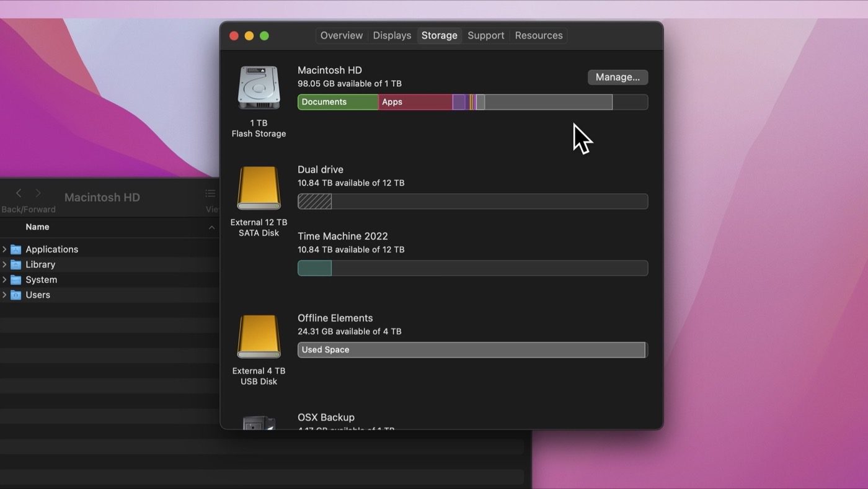Click the External 4 TB USB disk icon
The height and width of the screenshot is (489, 868).
[259, 336]
